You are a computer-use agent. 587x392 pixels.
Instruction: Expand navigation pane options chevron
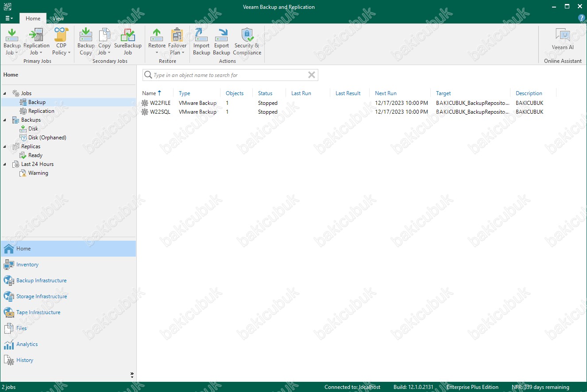pos(132,374)
